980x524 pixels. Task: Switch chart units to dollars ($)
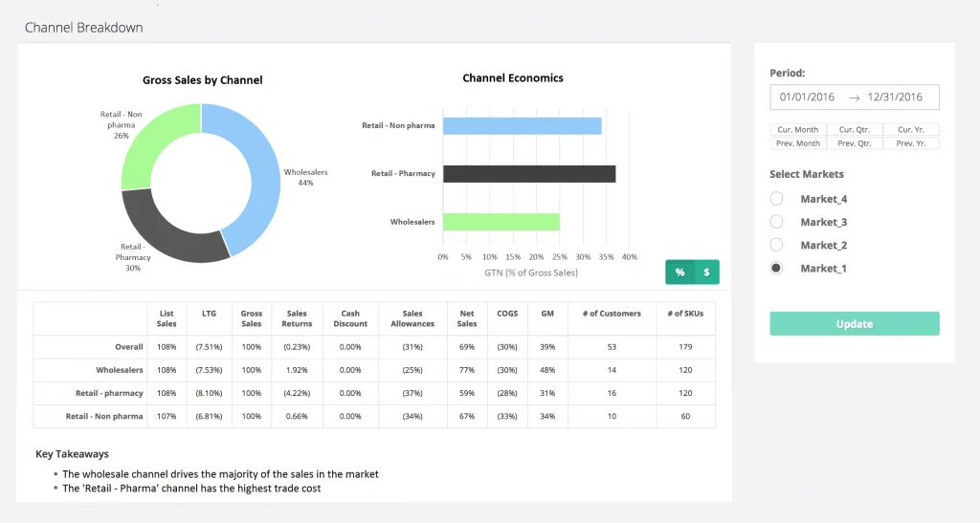(x=706, y=273)
